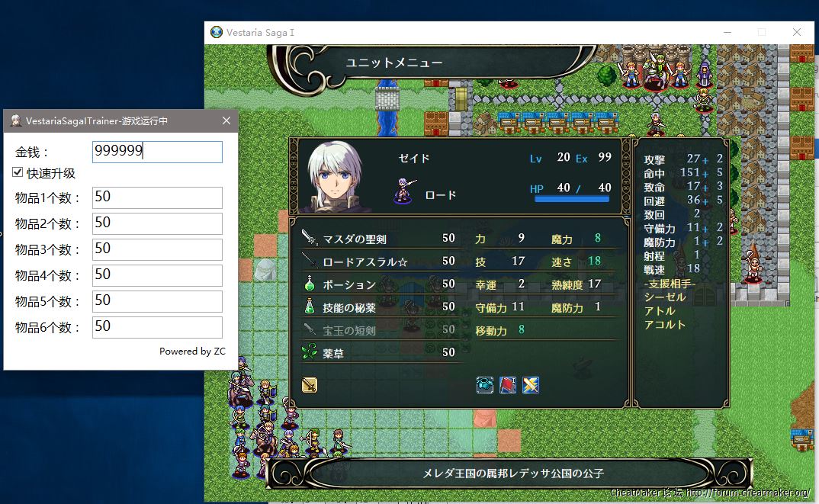Screen dimensions: 819x504
Task: Click the gold sword weapon-type icon
Action: tap(310, 385)
